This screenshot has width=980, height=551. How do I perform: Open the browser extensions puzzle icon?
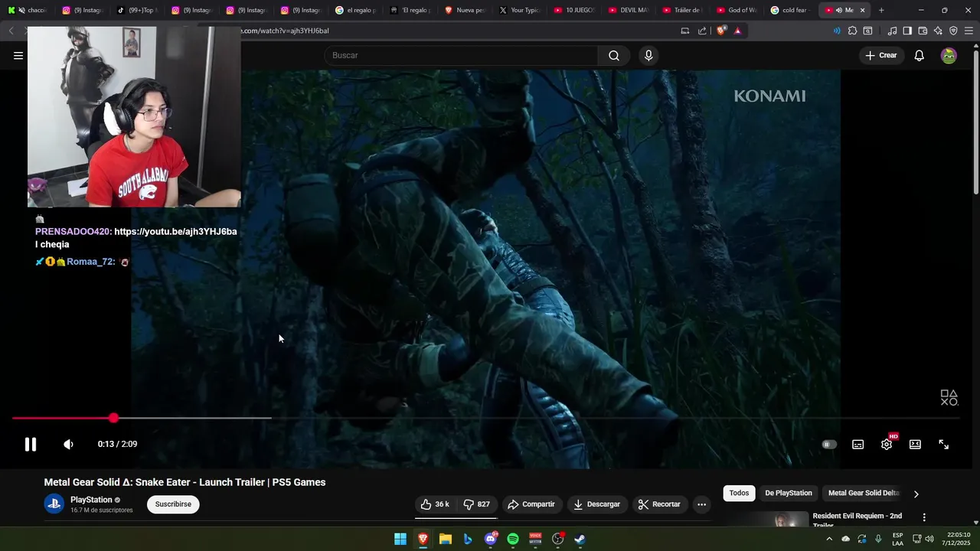point(852,31)
